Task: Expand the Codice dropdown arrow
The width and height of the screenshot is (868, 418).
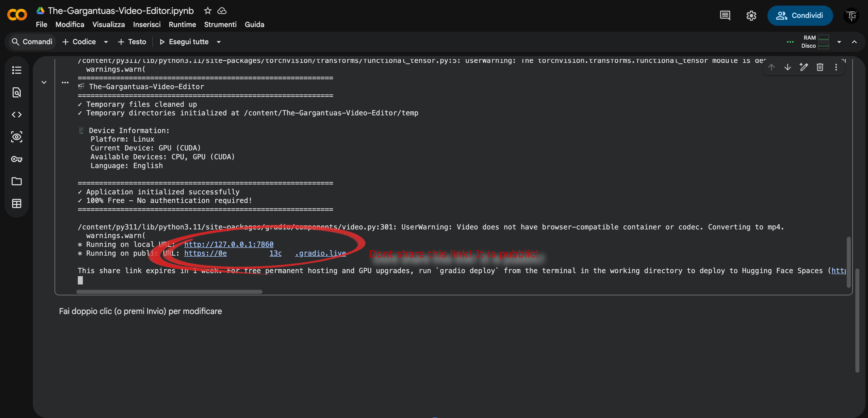Action: pos(106,42)
